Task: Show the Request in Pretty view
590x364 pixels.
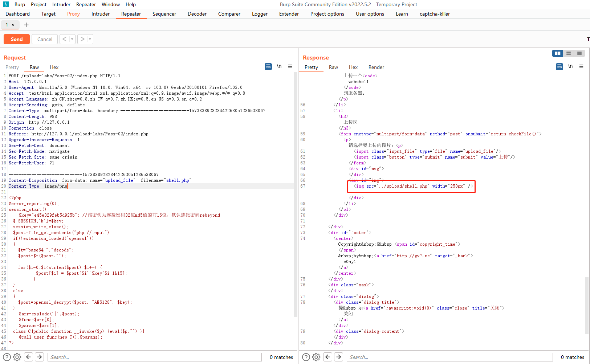Action: click(x=12, y=67)
